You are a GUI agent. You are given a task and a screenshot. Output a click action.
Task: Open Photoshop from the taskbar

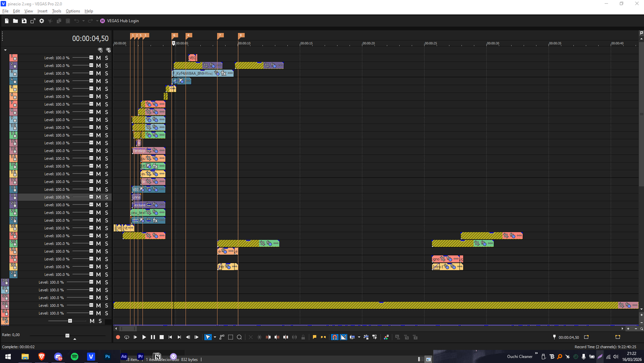[x=107, y=357]
